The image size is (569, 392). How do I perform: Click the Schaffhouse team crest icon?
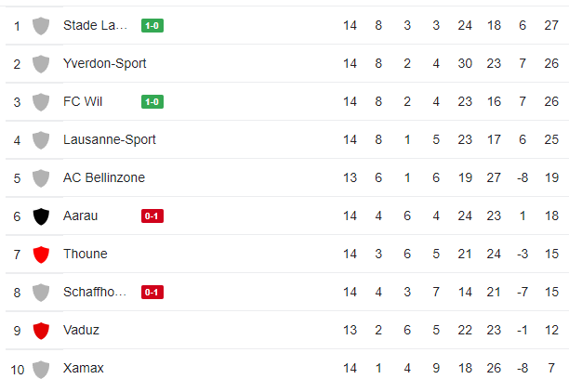tap(40, 293)
